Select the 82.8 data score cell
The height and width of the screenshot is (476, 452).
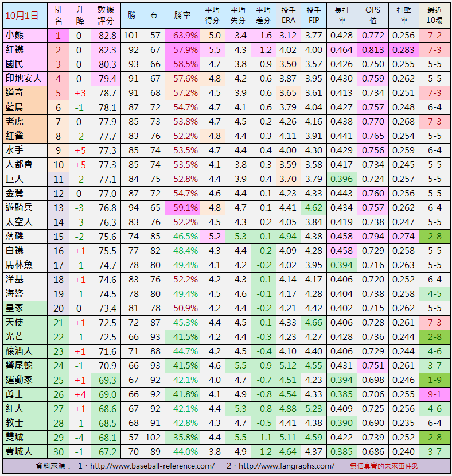tap(106, 36)
